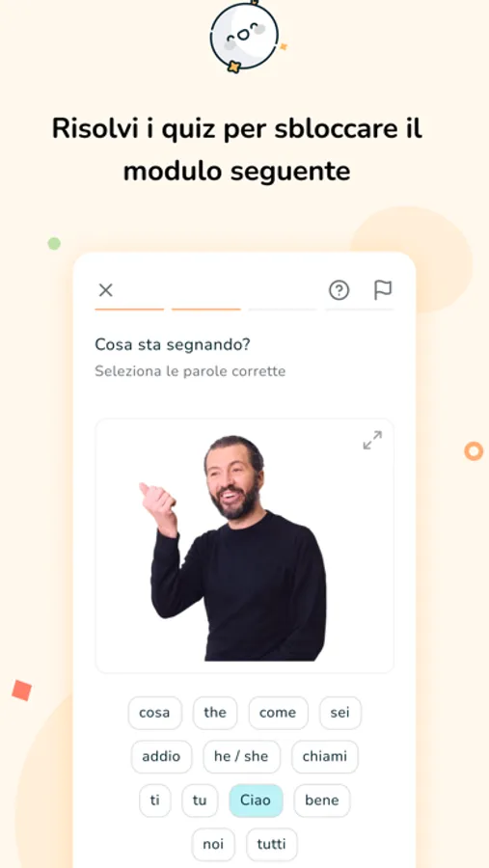
Task: Expand the sign video to fullscreen
Action: coord(372,440)
